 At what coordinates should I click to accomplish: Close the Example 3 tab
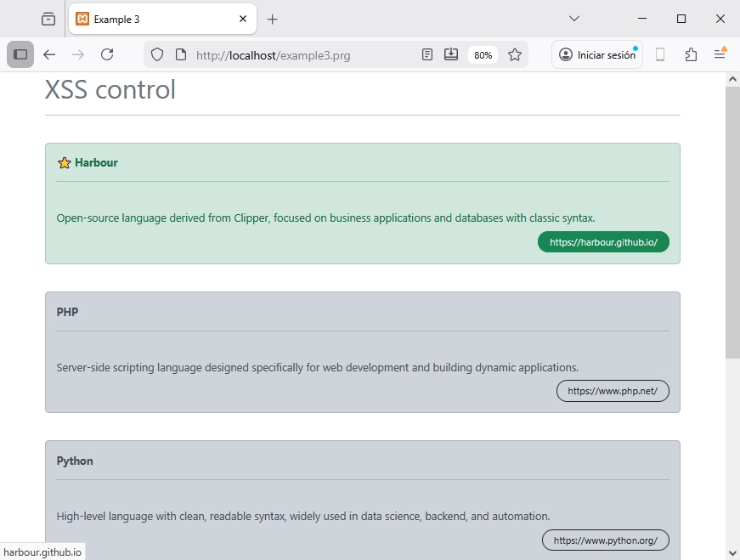(x=243, y=19)
